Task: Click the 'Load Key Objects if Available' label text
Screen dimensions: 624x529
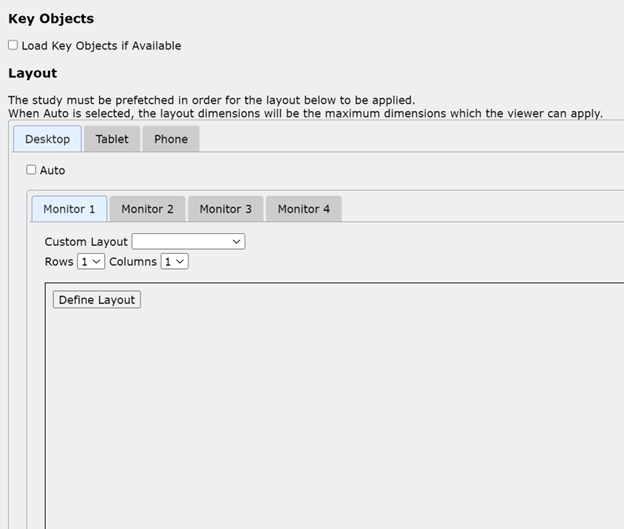Action: click(x=101, y=46)
